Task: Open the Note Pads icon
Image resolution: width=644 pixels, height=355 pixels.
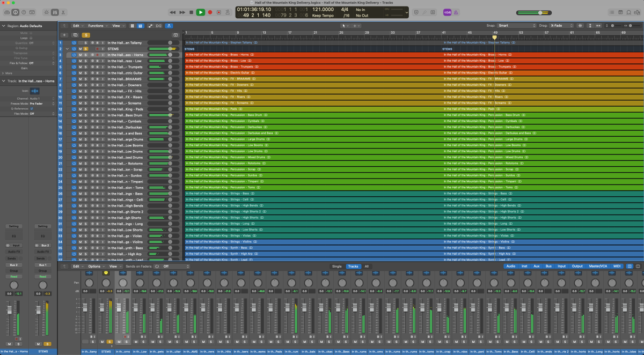Action: click(620, 12)
